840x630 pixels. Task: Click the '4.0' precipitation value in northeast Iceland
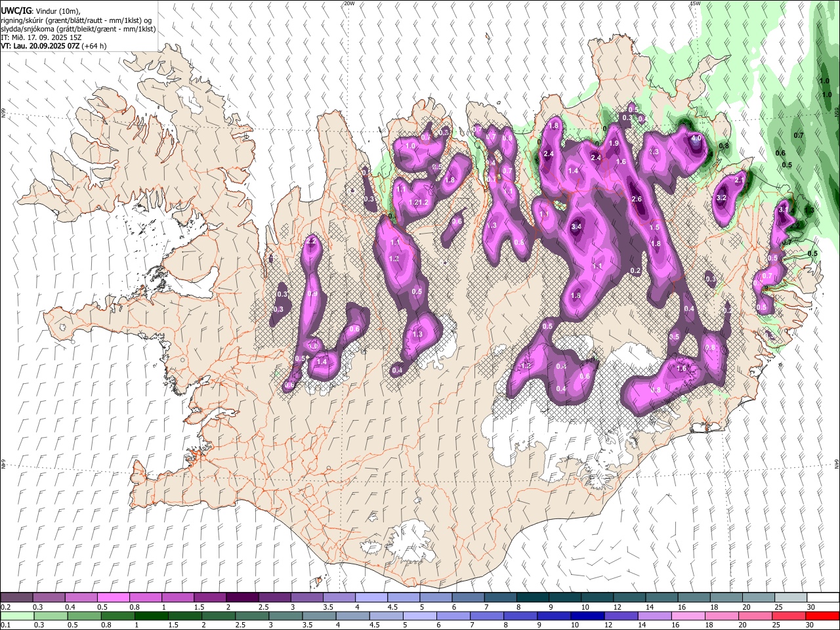point(696,138)
